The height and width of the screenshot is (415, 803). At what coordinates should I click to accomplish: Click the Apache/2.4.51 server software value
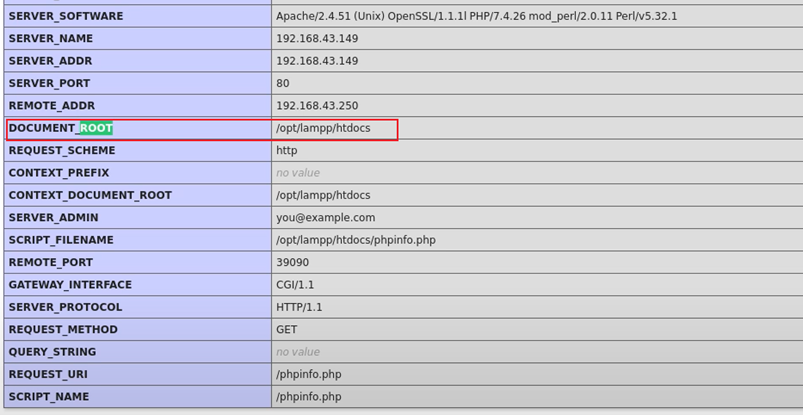pos(476,16)
